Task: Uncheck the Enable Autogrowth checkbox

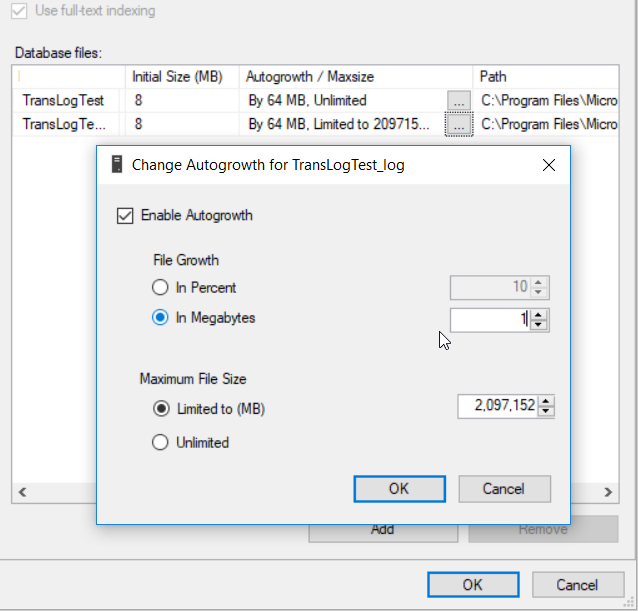Action: click(125, 215)
